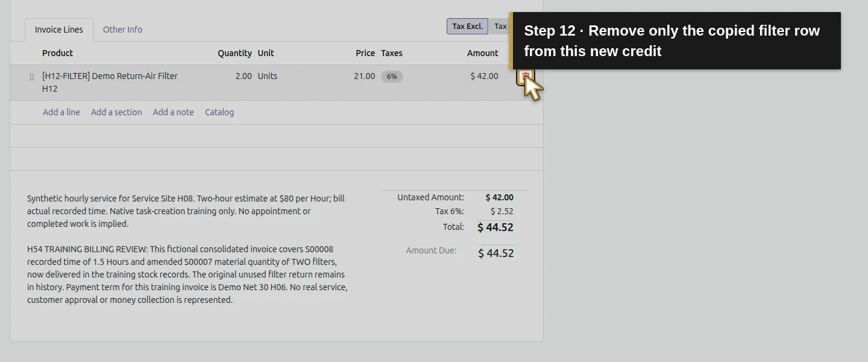Click the Synthetic hourly service terms paragraph
868x362 pixels.
(186, 211)
